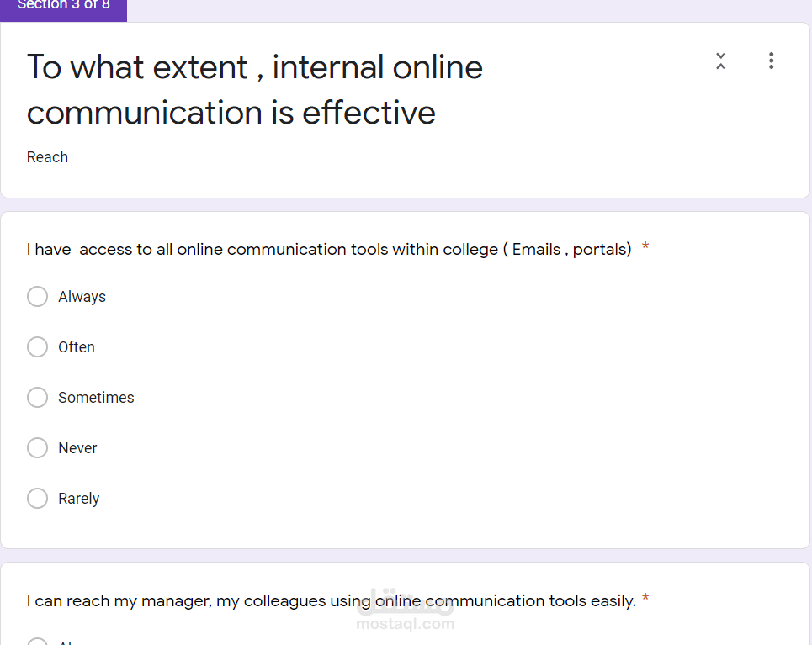Screen dimensions: 812x645
Task: Click the 'Rarely' option label text
Action: tap(78, 499)
